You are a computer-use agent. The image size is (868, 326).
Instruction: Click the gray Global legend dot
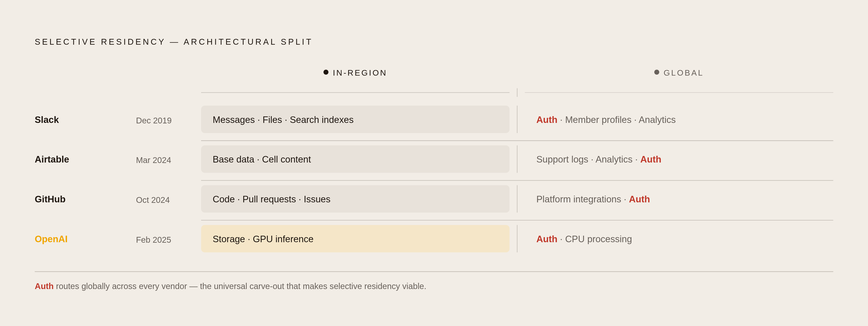tap(656, 72)
